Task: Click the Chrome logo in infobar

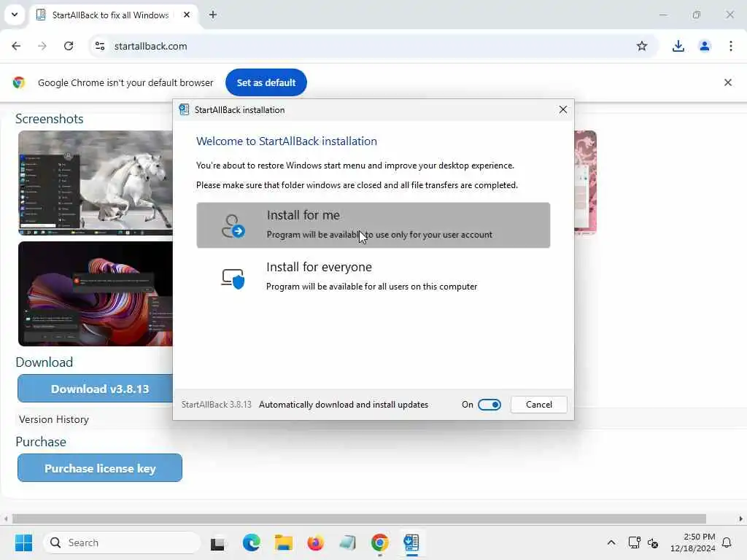Action: pyautogui.click(x=18, y=82)
